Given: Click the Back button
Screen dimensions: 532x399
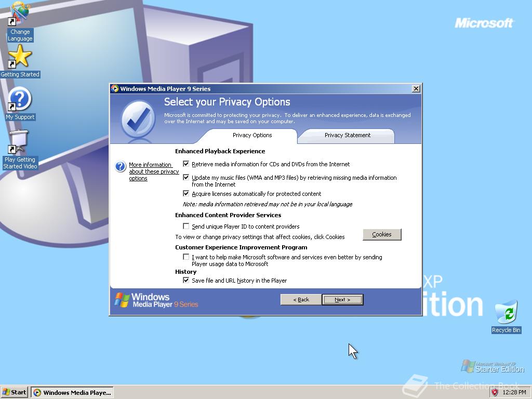Looking at the screenshot, I should (301, 300).
